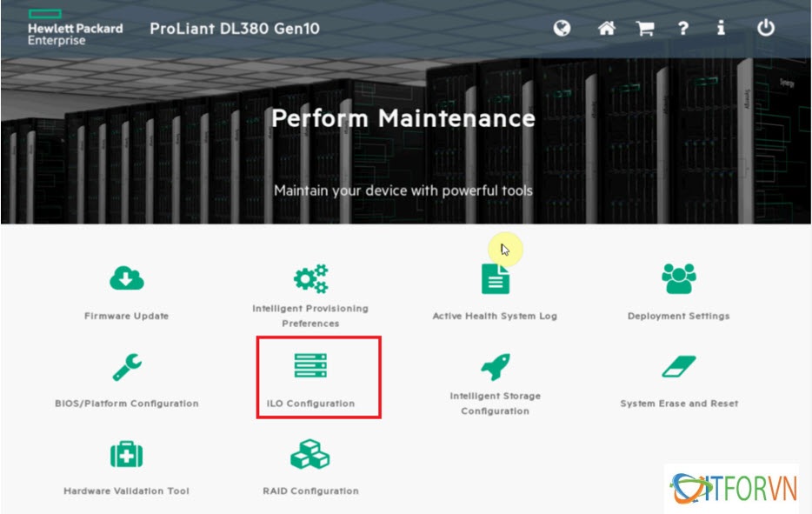Launch Intelligent Storage Configuration rocket icon
This screenshot has height=514, width=812.
tap(495, 366)
